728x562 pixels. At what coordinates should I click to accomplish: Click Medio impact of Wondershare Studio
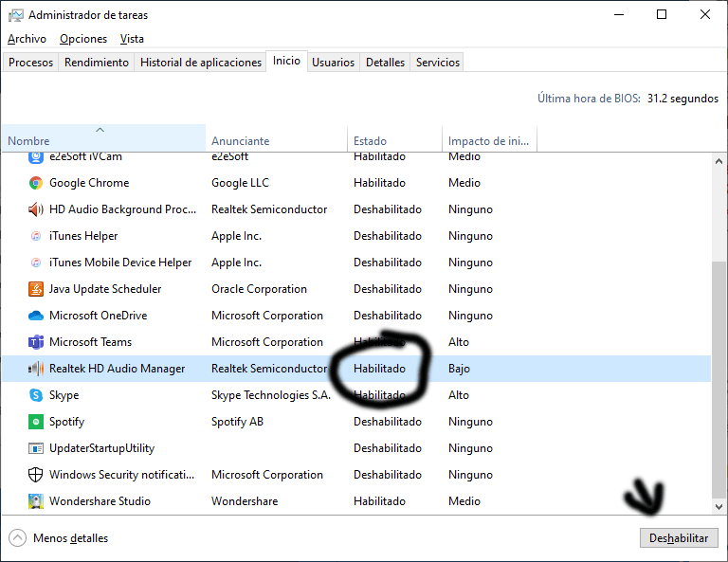[464, 501]
